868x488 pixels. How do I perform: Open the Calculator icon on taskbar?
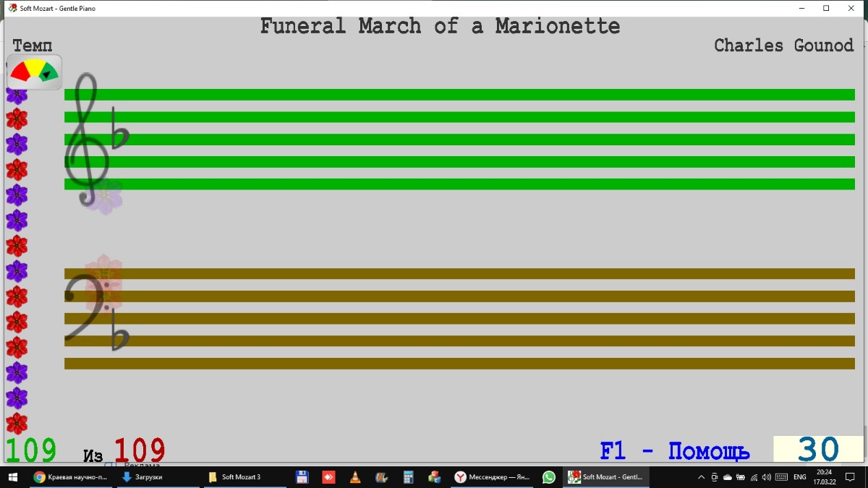pyautogui.click(x=409, y=477)
